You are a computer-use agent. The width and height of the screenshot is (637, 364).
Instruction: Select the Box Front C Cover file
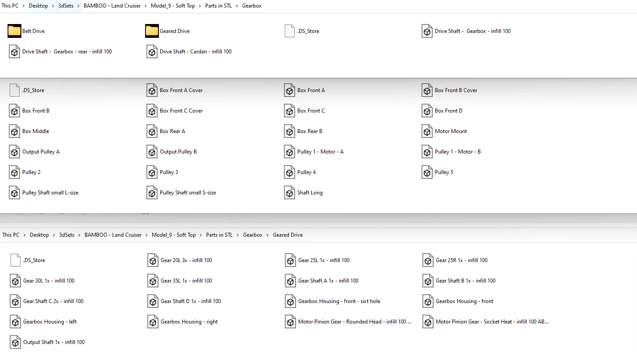tap(181, 111)
